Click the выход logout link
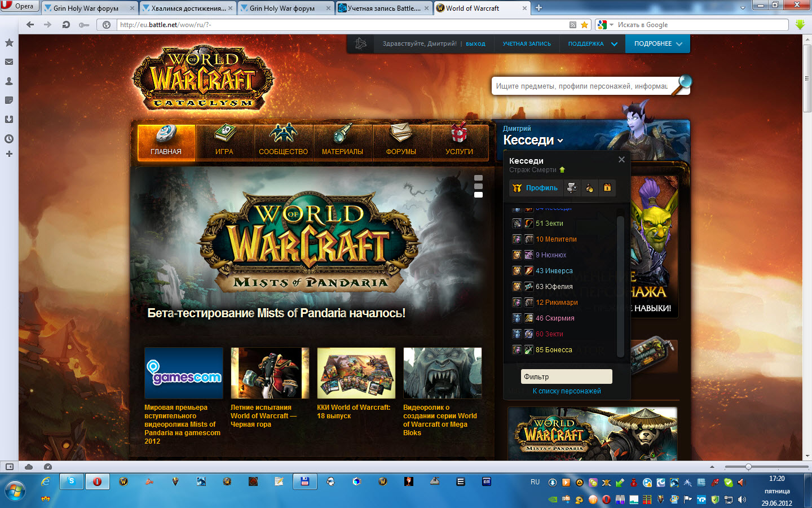The width and height of the screenshot is (812, 508). coord(475,44)
